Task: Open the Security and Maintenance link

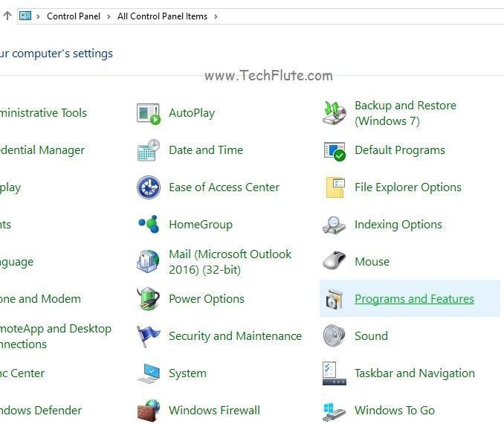Action: (236, 336)
